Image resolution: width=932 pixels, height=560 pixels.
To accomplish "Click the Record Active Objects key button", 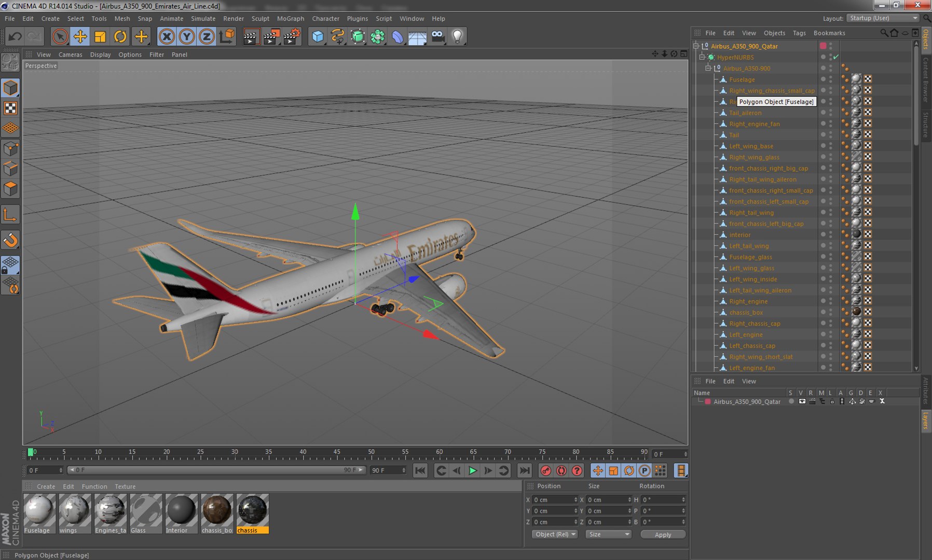I will tap(546, 471).
